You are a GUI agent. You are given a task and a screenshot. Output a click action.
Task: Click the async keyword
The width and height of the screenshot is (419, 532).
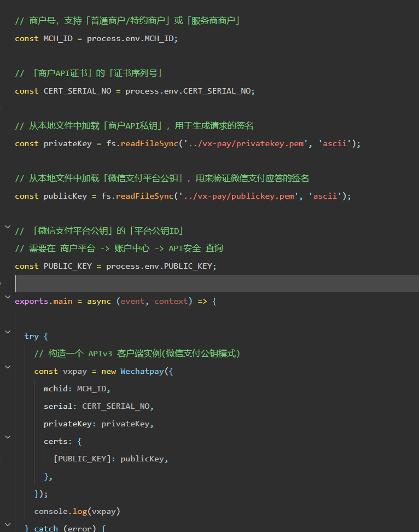pyautogui.click(x=98, y=301)
